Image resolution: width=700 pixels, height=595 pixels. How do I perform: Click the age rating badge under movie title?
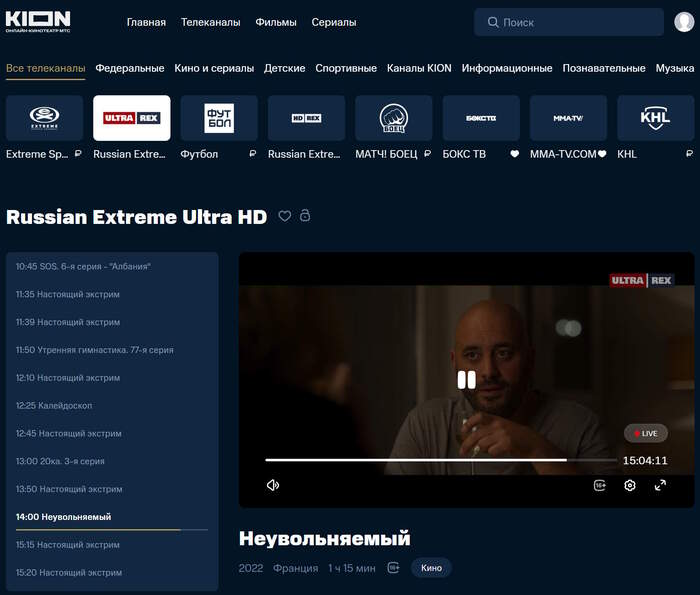[x=393, y=568]
